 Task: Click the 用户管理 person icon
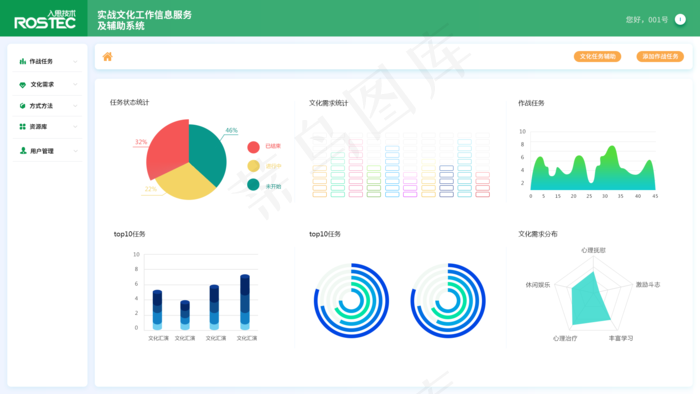23,151
